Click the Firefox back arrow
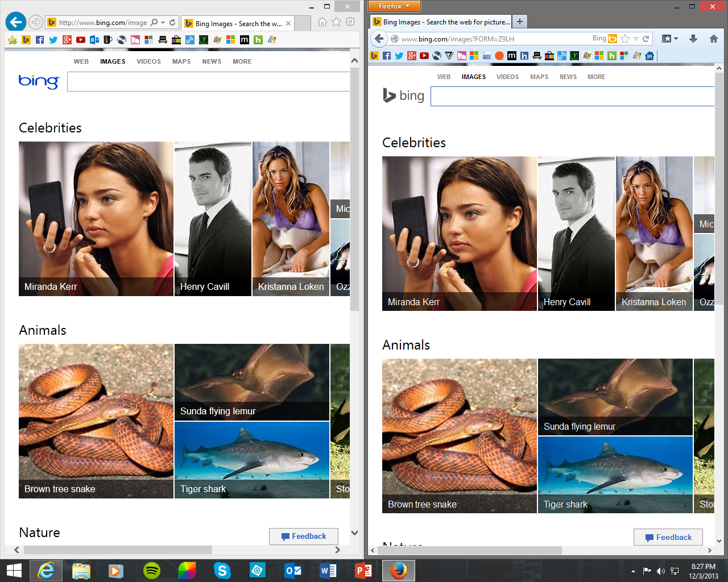The width and height of the screenshot is (728, 582). click(379, 39)
